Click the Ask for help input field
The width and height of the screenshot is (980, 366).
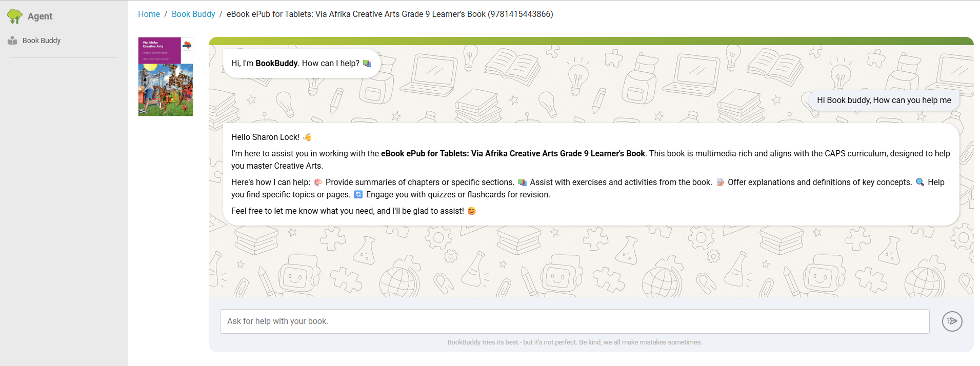point(574,321)
